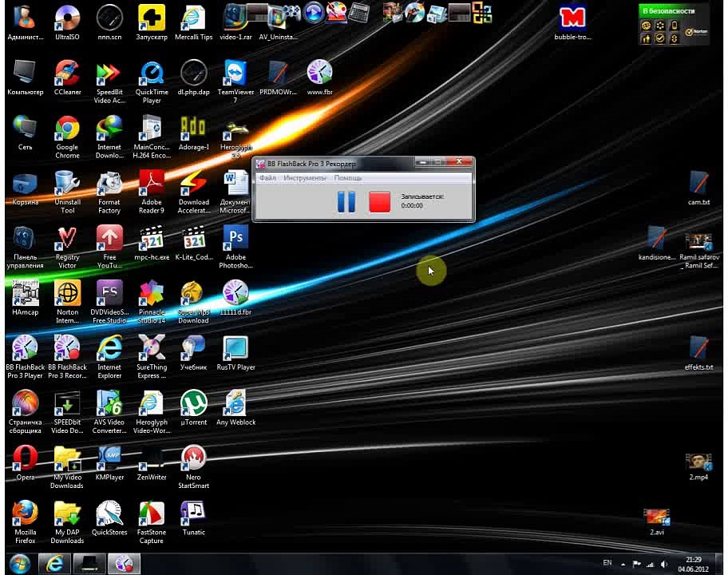Show hidden system tray icons arrow
Screen dimensions: 728x575
(x=623, y=565)
